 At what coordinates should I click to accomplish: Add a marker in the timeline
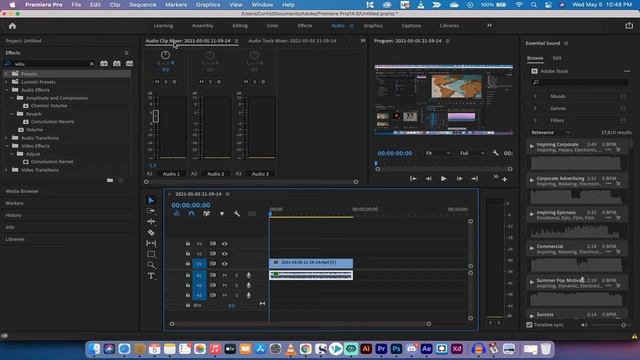pos(222,213)
